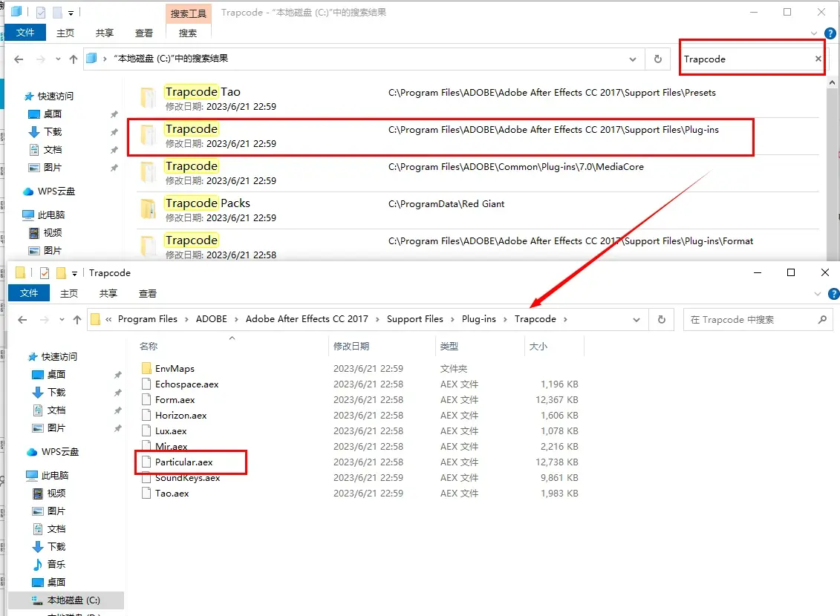Open the Trapcode Tao folder result
The width and height of the screenshot is (840, 616).
click(203, 92)
